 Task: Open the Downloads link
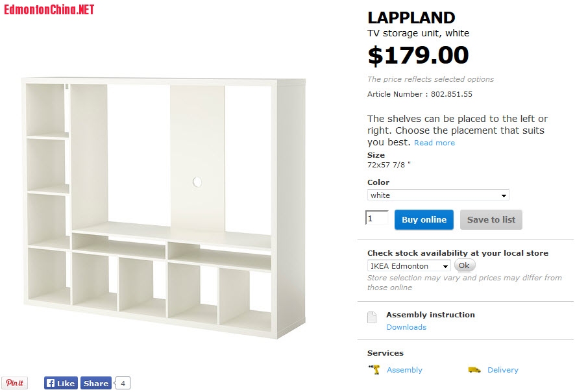click(x=406, y=327)
